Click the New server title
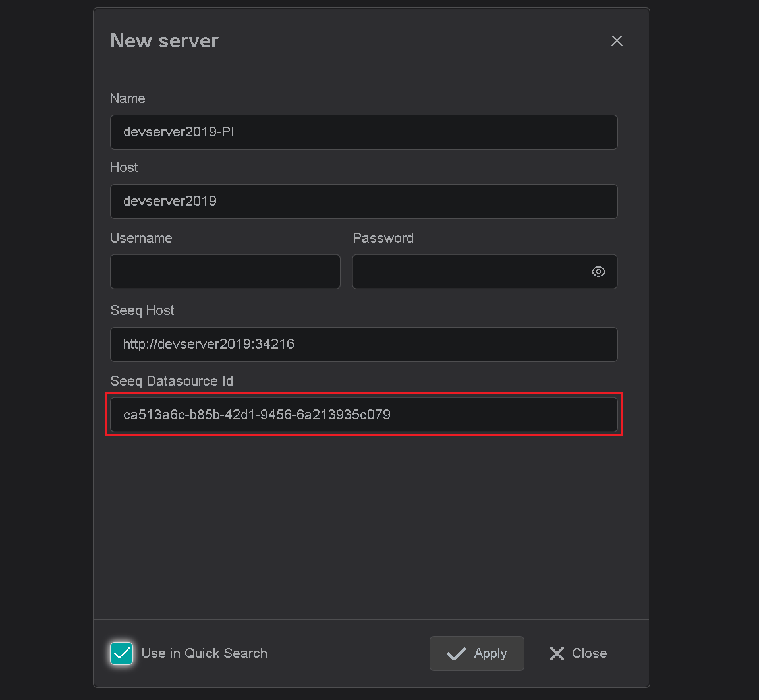The width and height of the screenshot is (759, 700). [164, 41]
